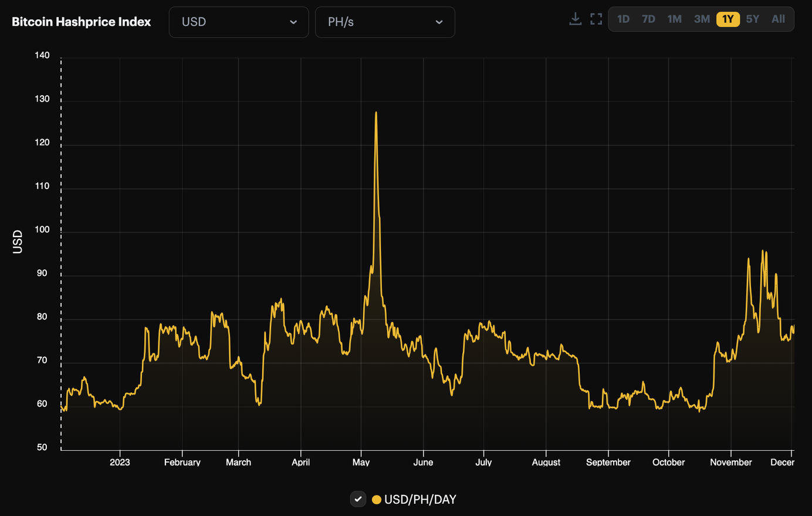
Task: Open the USD currency dropdown
Action: pos(239,22)
